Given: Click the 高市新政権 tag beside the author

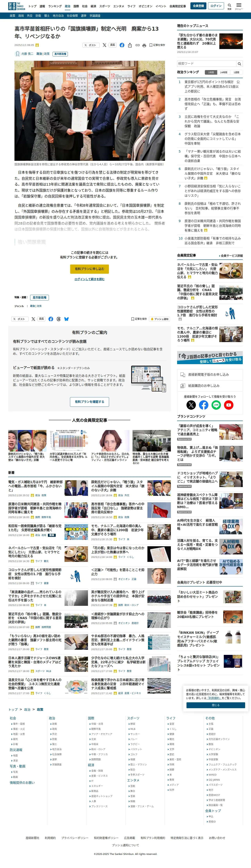Looking at the screenshot, I should click(60, 54).
